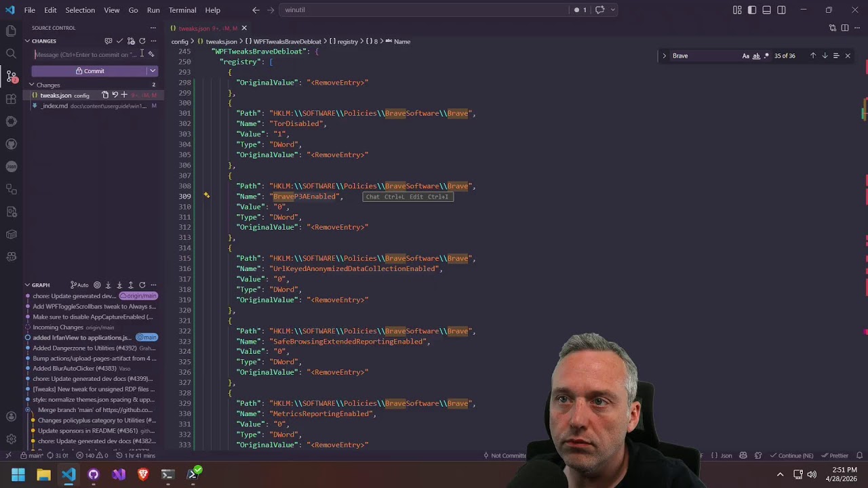Image resolution: width=868 pixels, height=488 pixels.
Task: Toggle Auto branch filter in Graph header
Action: click(x=80, y=285)
